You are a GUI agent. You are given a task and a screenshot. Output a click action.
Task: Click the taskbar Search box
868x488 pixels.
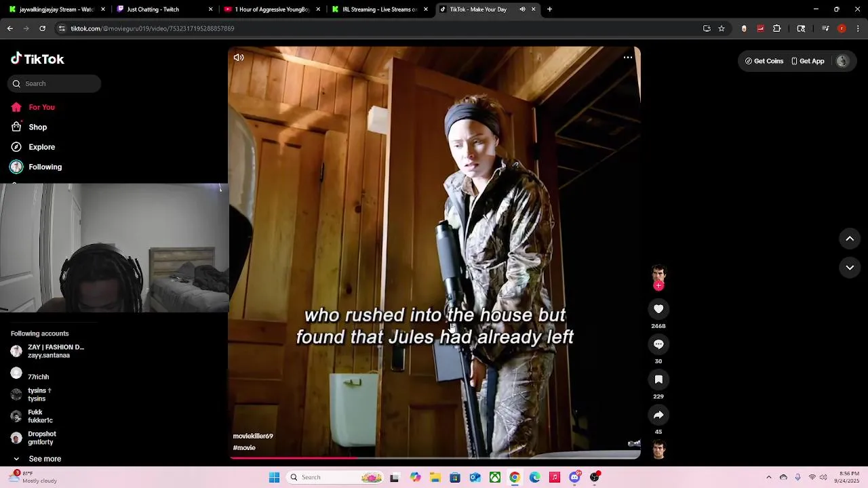tap(335, 477)
